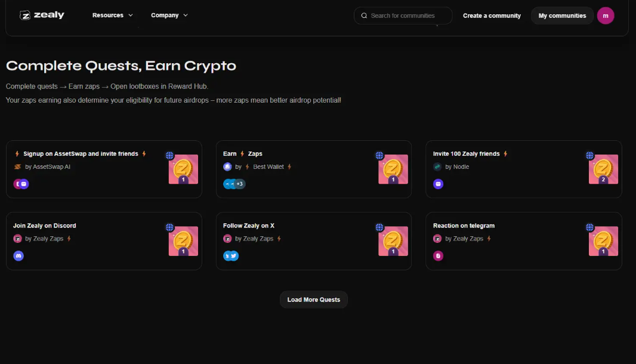Screen dimensions: 636x364
Task: Open 'Reaction on telegram' quest
Action: (x=464, y=226)
